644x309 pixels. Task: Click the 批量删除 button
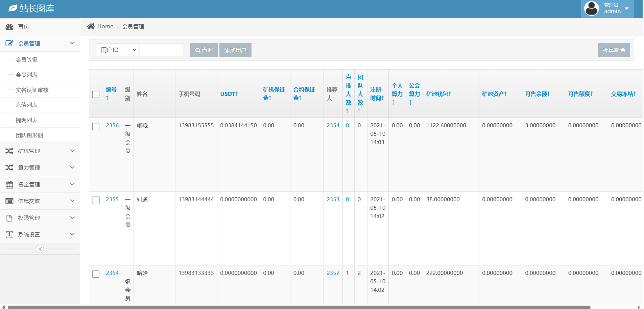(x=614, y=50)
